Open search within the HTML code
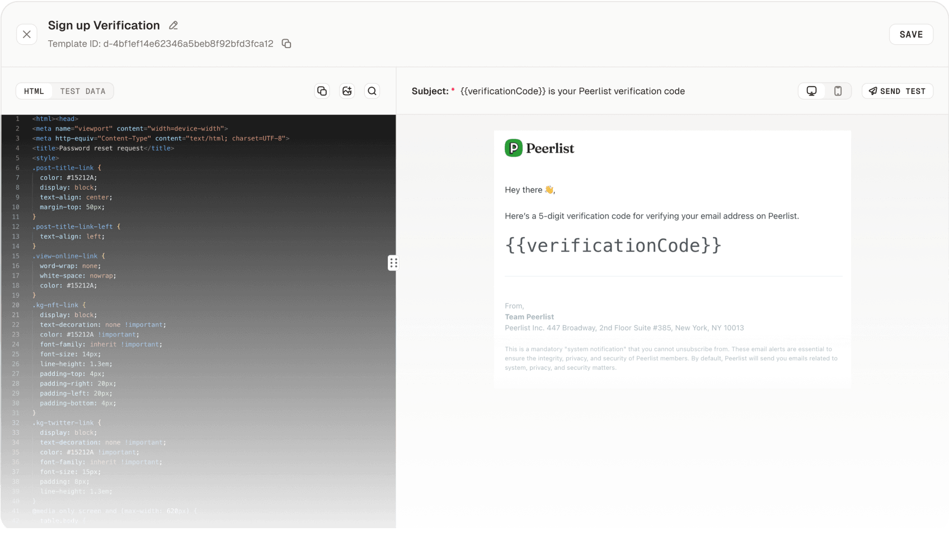 click(372, 91)
